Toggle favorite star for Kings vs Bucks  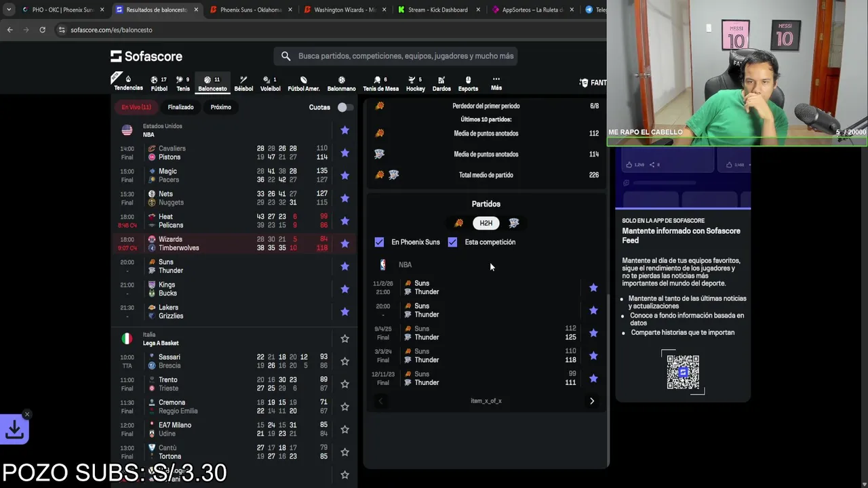click(344, 289)
